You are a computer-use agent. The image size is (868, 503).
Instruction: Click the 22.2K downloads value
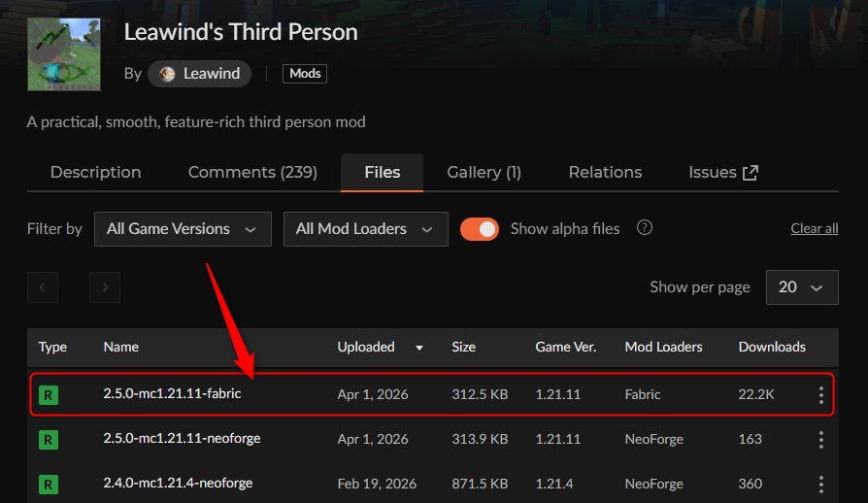click(x=756, y=394)
